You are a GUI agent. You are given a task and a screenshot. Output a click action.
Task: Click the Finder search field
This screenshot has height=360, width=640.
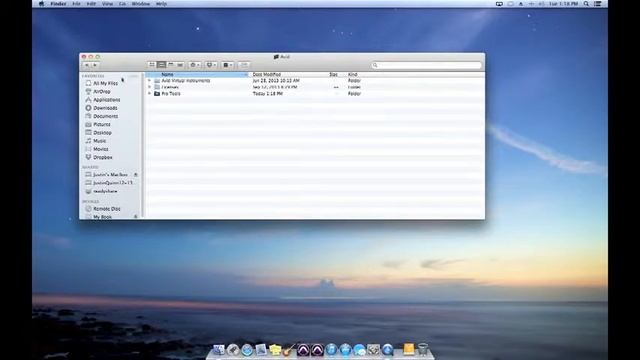click(426, 65)
